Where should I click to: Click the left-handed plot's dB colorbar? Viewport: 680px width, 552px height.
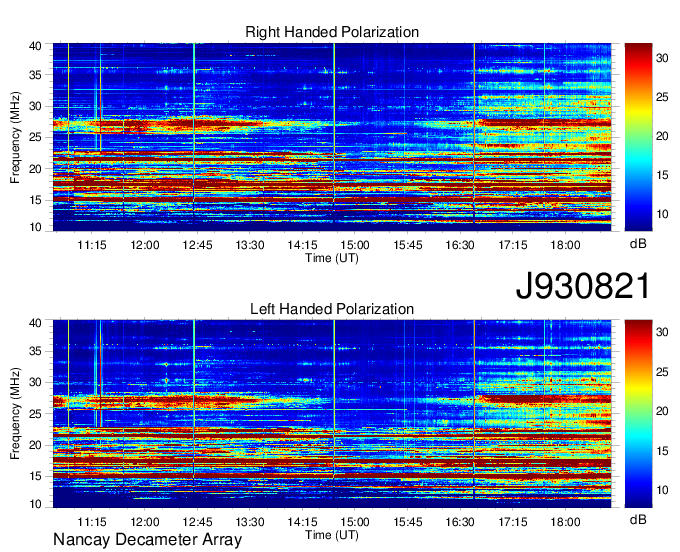638,413
